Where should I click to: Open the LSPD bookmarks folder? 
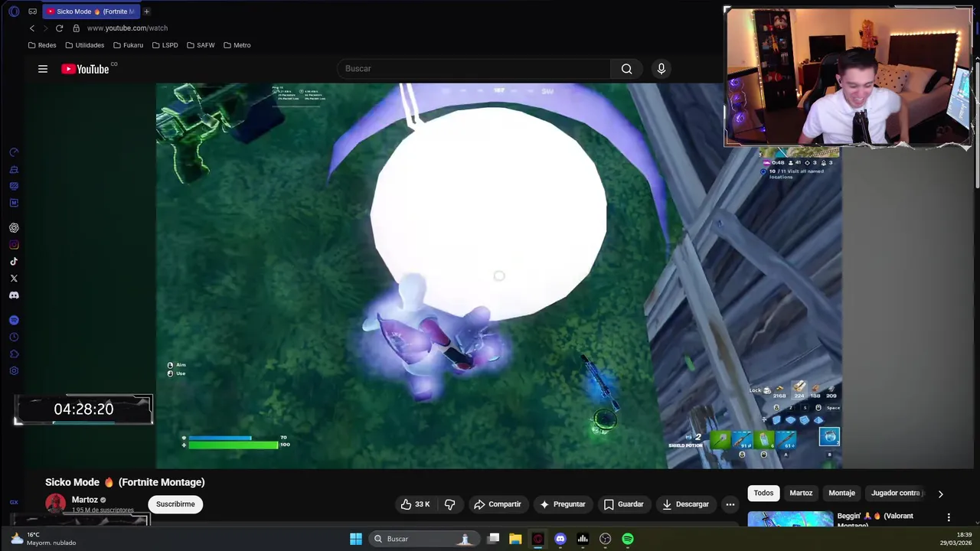(165, 45)
